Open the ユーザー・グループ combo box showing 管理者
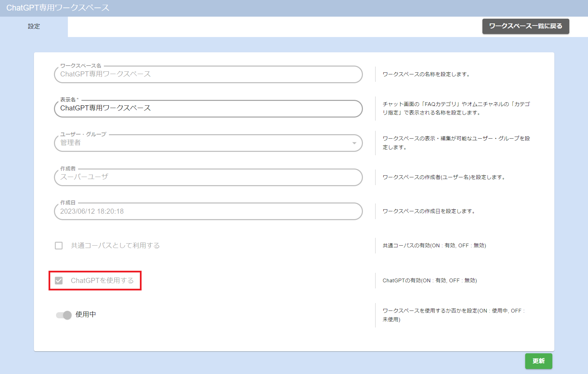Image resolution: width=588 pixels, height=374 pixels. (204, 143)
